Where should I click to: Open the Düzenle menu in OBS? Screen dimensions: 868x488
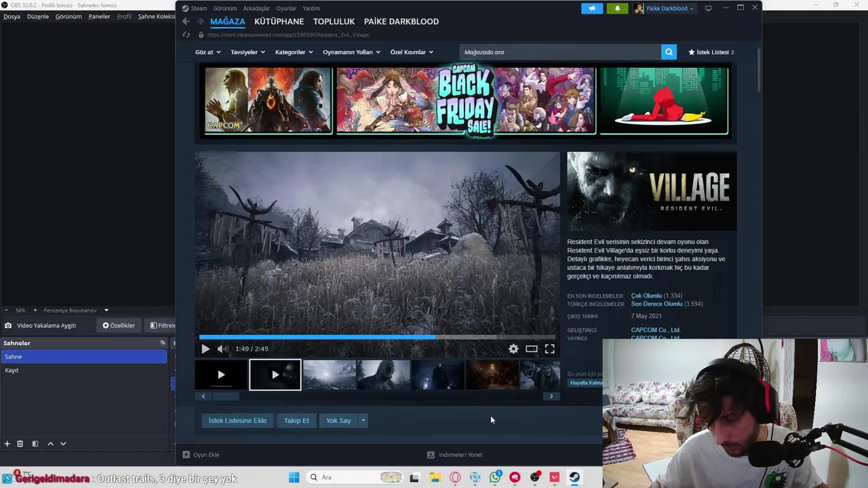tap(38, 16)
